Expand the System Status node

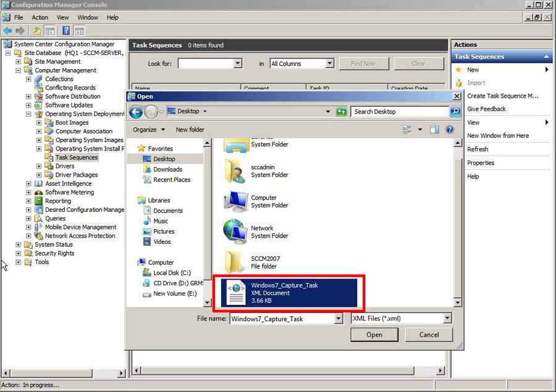coord(18,244)
